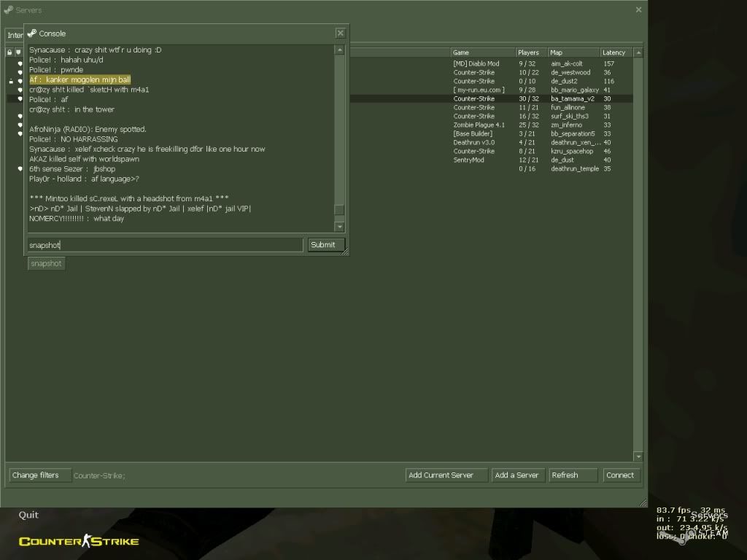Select the [MD] Diablo Mod server row
747x560 pixels.
pyautogui.click(x=491, y=64)
